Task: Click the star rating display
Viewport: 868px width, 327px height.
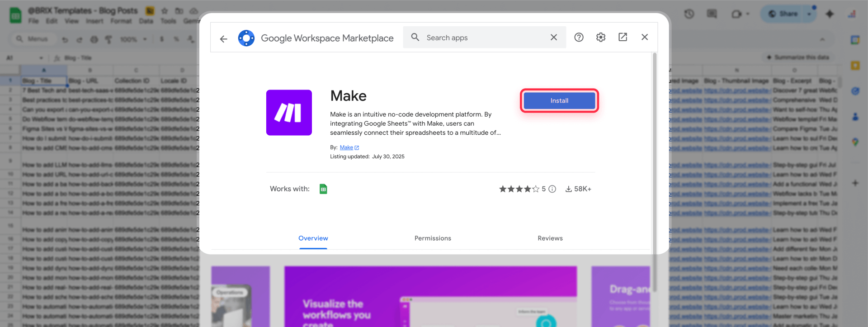Action: pos(519,189)
